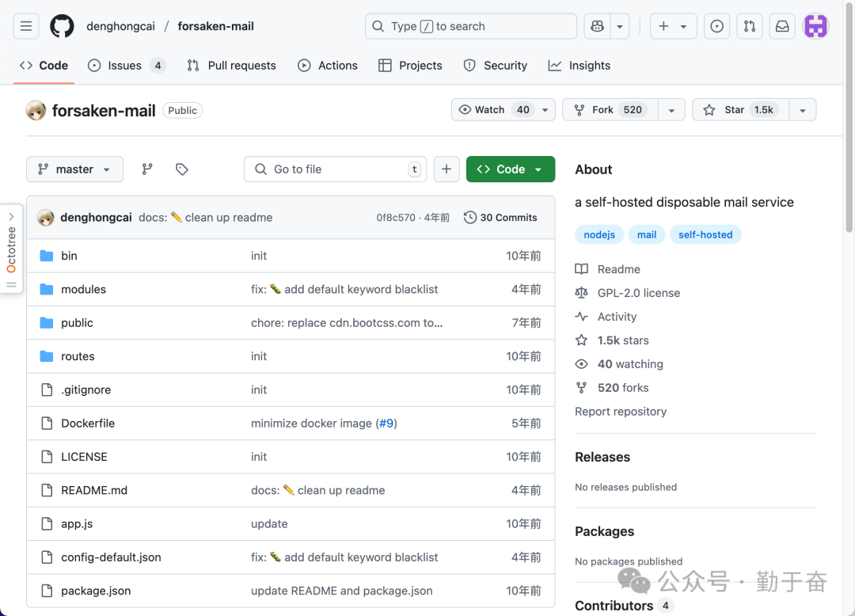The height and width of the screenshot is (616, 855).
Task: Open the LICENSE file
Action: click(84, 457)
